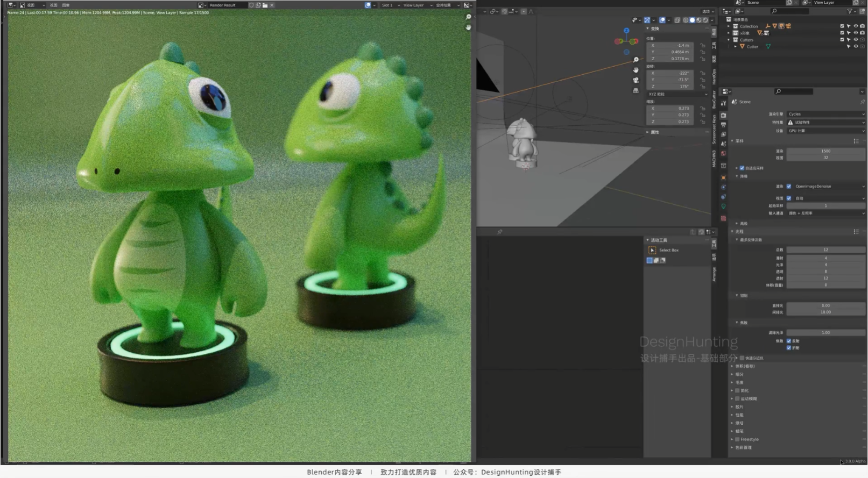Viewport: 868px width, 478px height.
Task: Open Tool properties tab icon
Action: (x=723, y=103)
